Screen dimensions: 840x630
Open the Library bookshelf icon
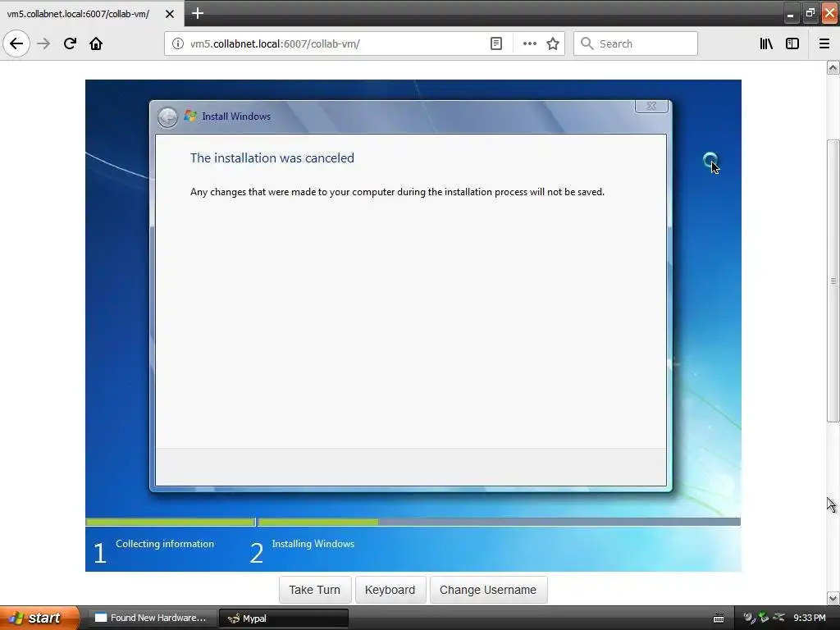[766, 43]
